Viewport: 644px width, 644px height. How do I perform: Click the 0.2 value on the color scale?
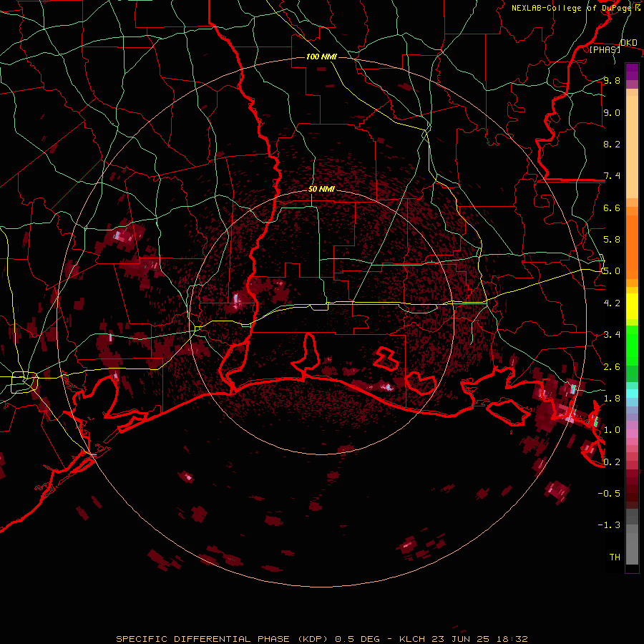click(x=612, y=462)
